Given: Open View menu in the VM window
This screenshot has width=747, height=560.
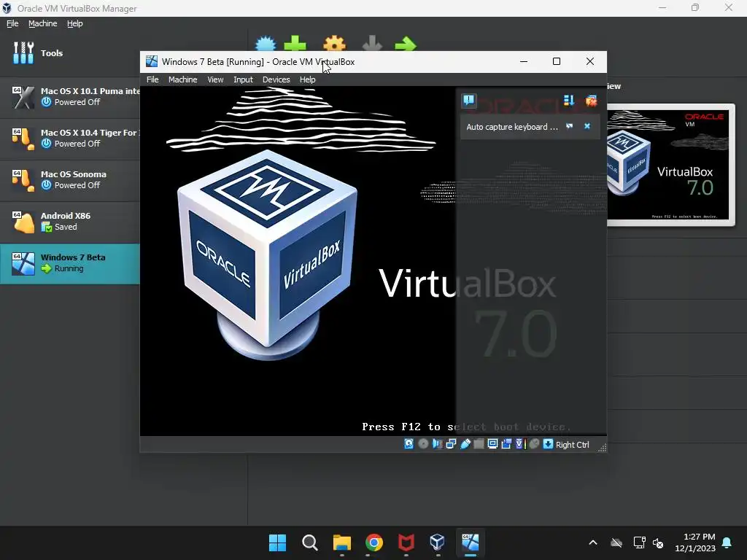Looking at the screenshot, I should (x=215, y=79).
